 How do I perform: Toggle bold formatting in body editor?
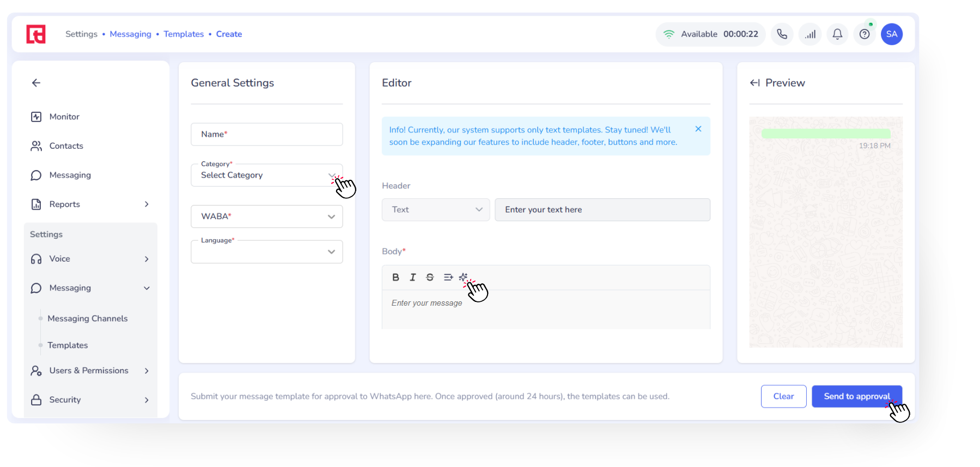395,277
